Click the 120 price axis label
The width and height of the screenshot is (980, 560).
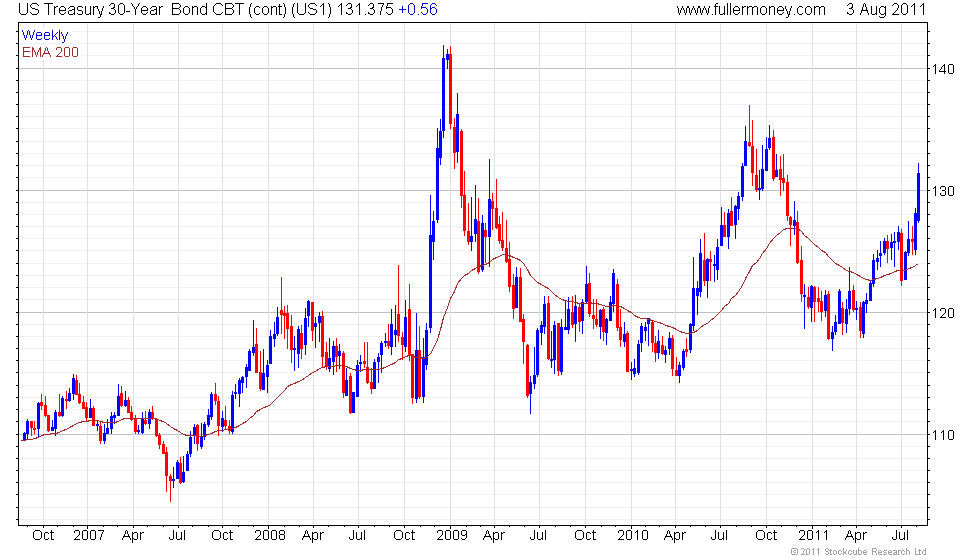pyautogui.click(x=943, y=313)
